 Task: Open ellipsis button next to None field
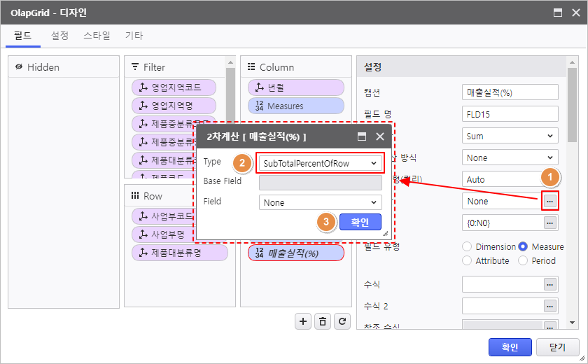tap(550, 202)
